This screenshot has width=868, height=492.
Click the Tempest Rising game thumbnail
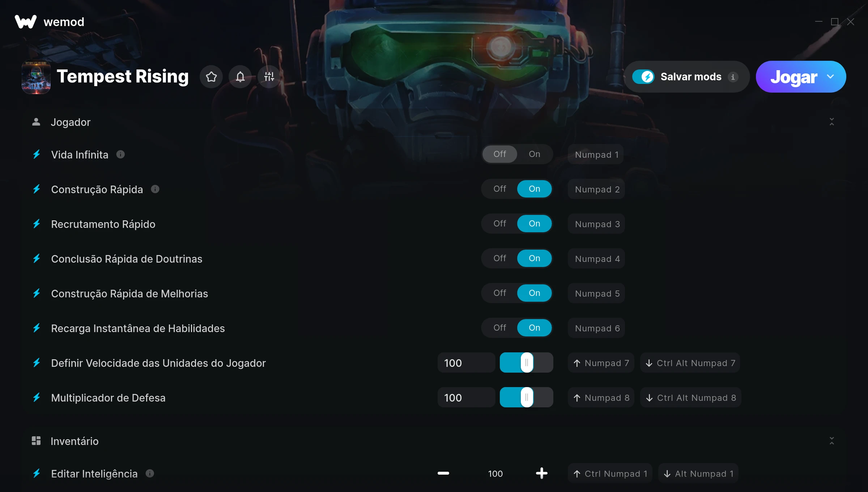click(36, 77)
